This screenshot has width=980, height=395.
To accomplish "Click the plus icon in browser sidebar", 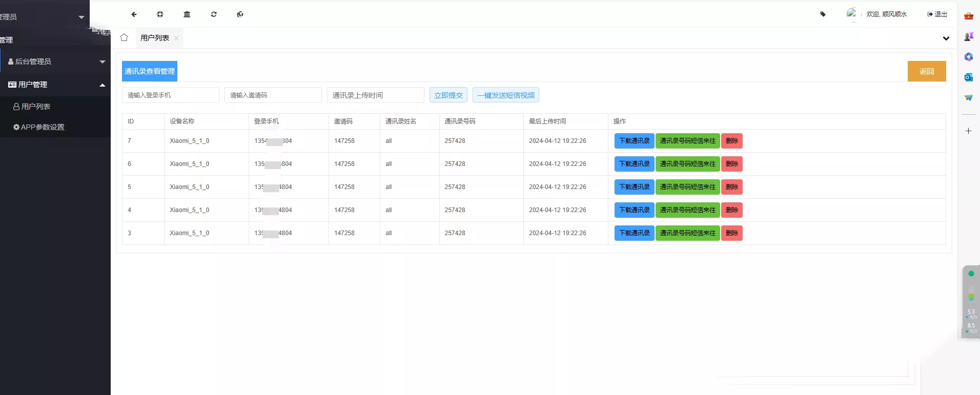I will point(968,131).
